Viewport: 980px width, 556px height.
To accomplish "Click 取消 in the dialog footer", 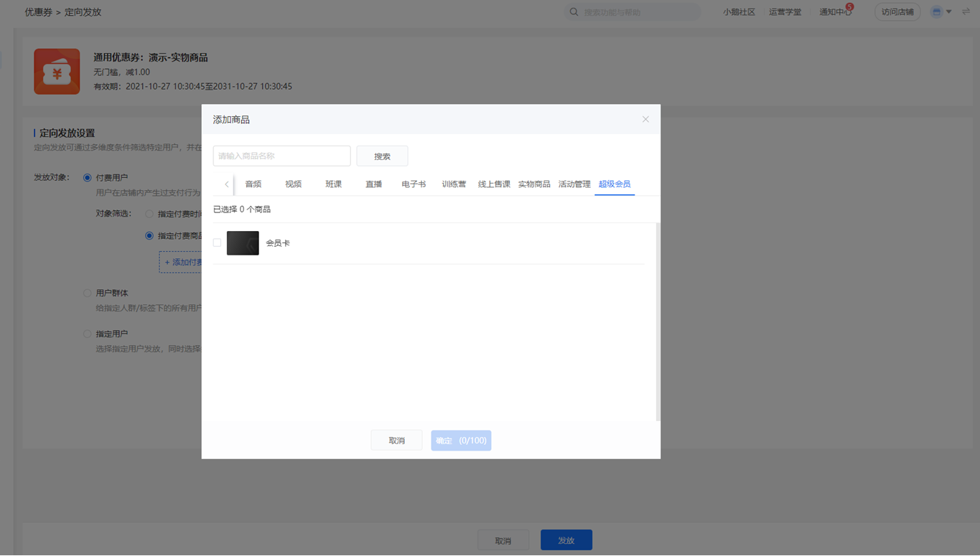I will pyautogui.click(x=396, y=440).
